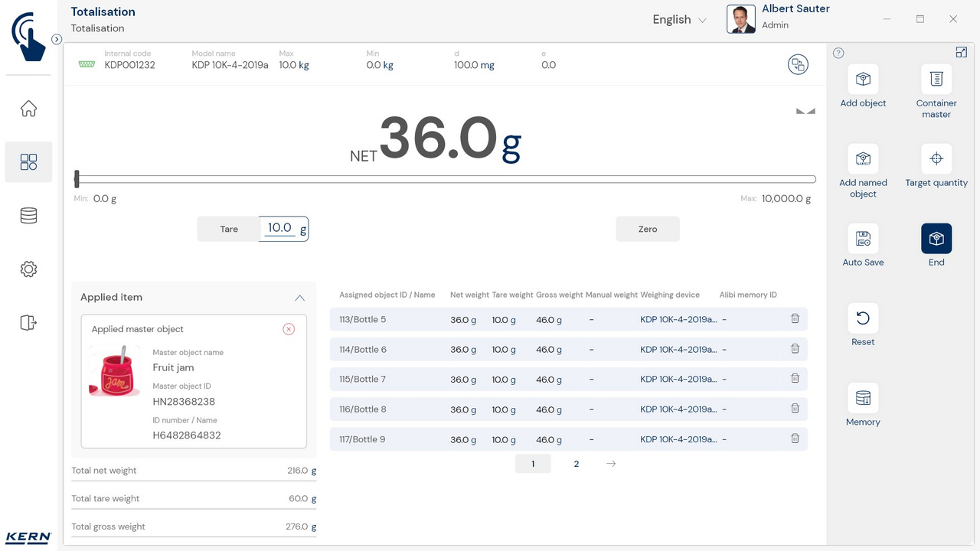Screen dimensions: 980x551
Task: Open Target quantity setting
Action: pos(936,159)
